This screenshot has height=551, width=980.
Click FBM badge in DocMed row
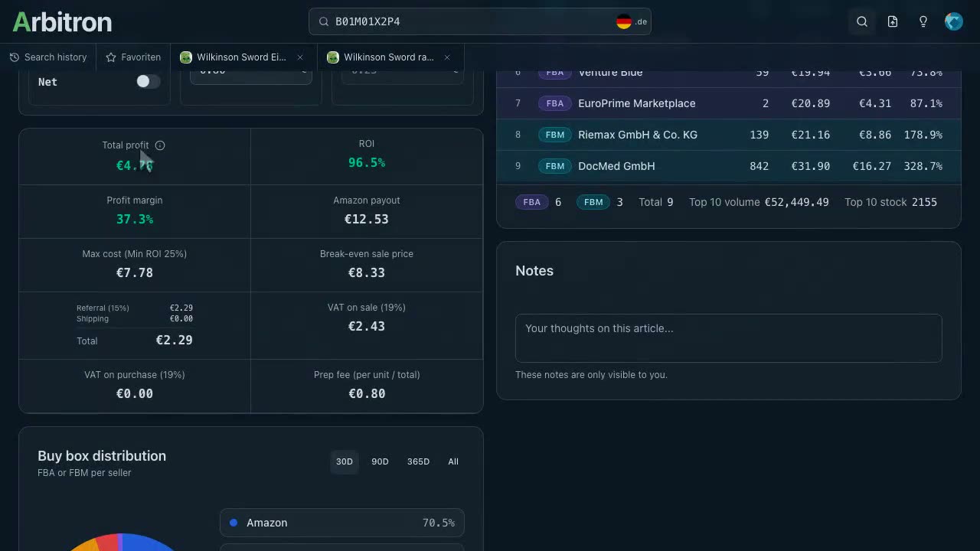[x=554, y=166]
